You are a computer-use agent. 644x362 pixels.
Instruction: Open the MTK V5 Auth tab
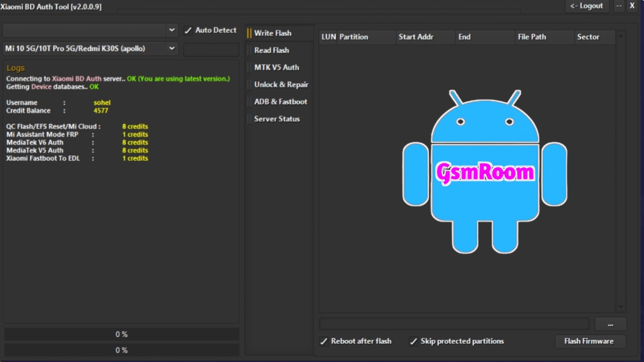[276, 67]
